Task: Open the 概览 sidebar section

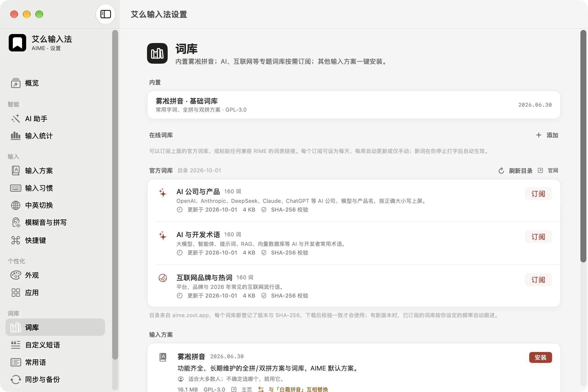Action: click(x=55, y=83)
